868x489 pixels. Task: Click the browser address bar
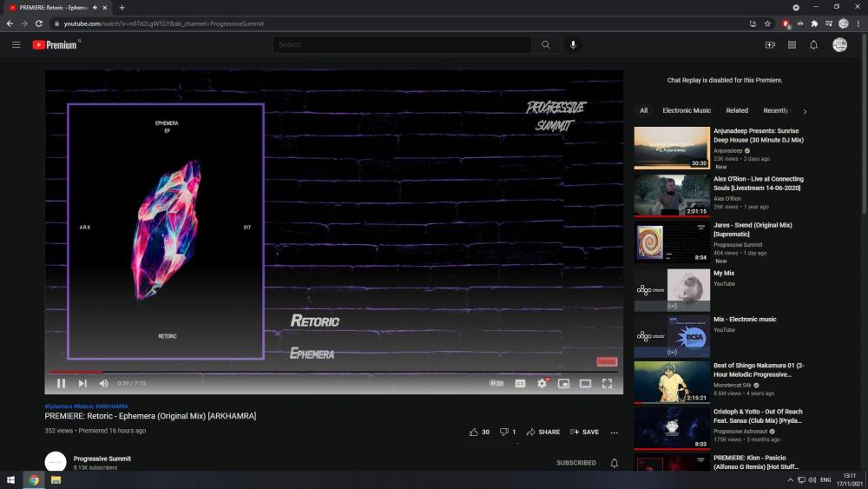(398, 23)
